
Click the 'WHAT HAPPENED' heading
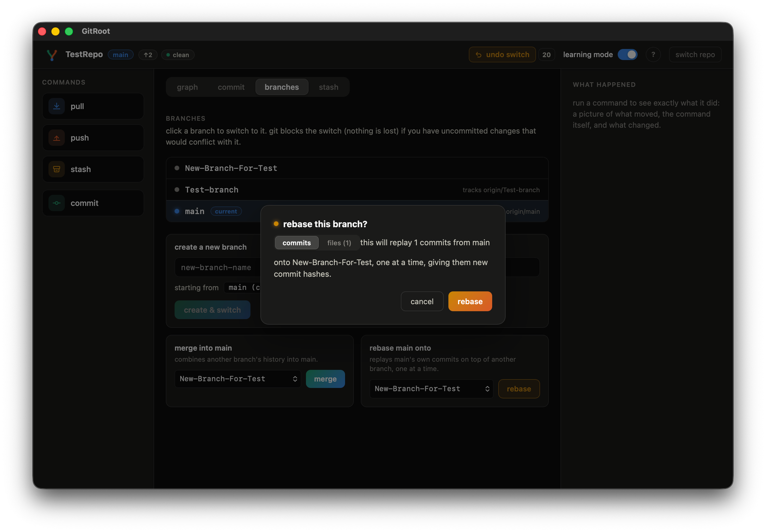coord(604,85)
